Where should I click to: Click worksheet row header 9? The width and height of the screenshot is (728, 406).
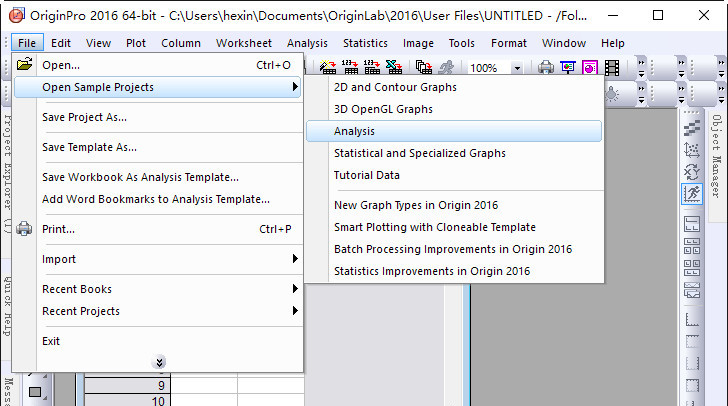(x=127, y=385)
